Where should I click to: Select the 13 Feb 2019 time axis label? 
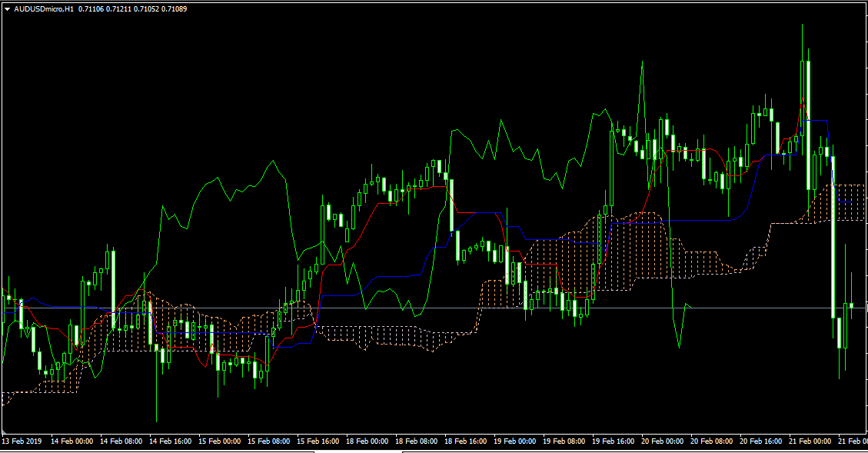[x=22, y=441]
